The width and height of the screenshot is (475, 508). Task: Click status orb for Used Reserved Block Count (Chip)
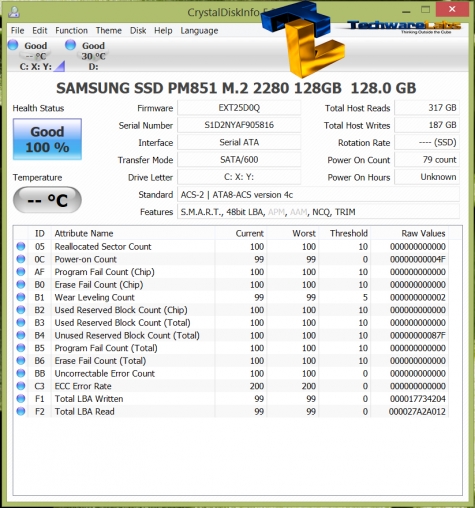tap(21, 310)
